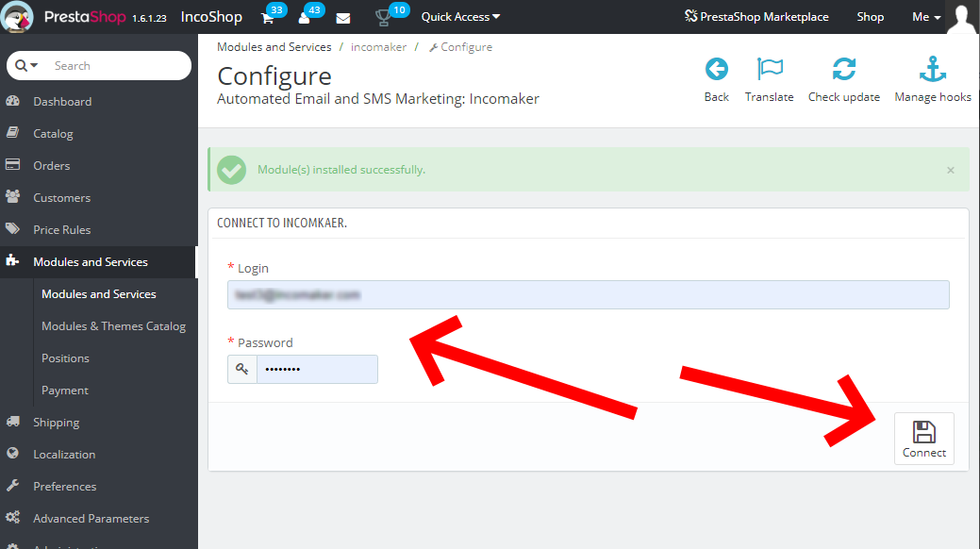This screenshot has width=980, height=549.
Task: Expand the Quick Access dropdown
Action: point(460,17)
